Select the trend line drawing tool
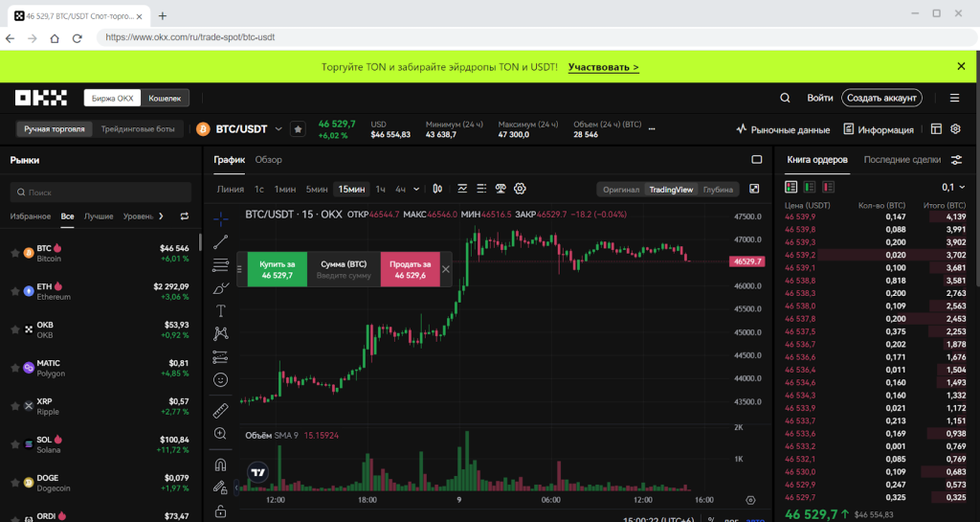The width and height of the screenshot is (980, 522). [x=221, y=241]
